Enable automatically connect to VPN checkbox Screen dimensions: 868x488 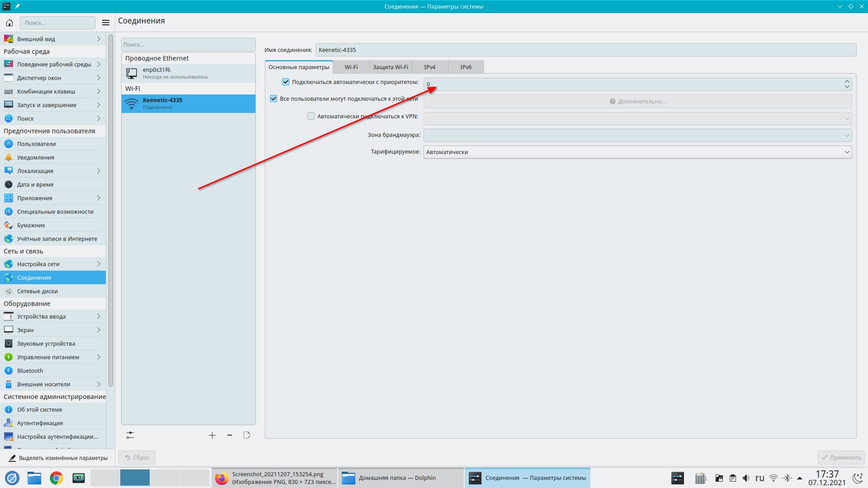(311, 116)
